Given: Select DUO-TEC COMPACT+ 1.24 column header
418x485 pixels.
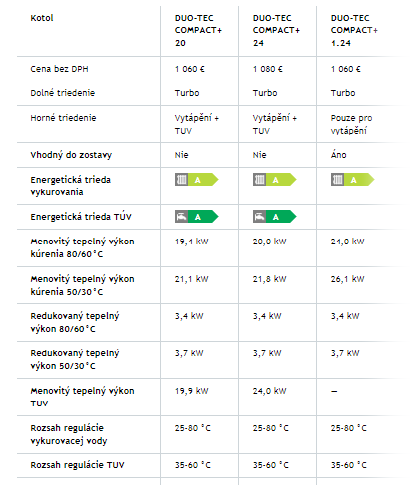Looking at the screenshot, I should [x=354, y=30].
